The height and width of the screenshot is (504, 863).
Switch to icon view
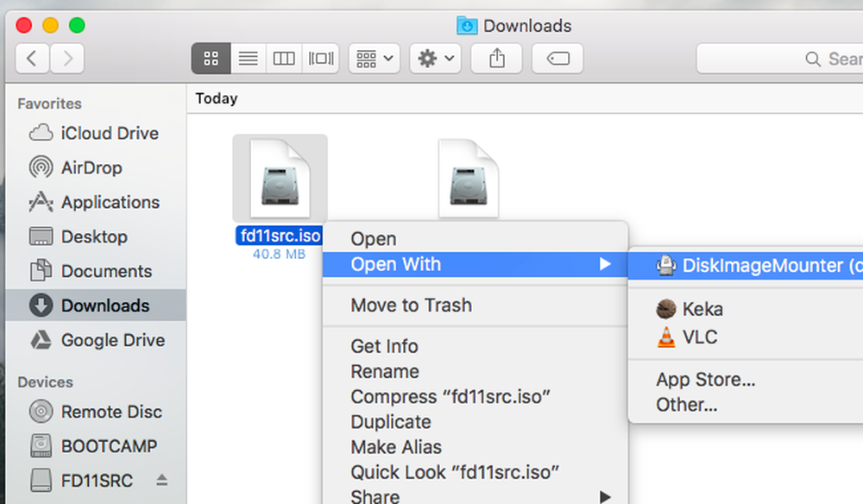click(211, 59)
